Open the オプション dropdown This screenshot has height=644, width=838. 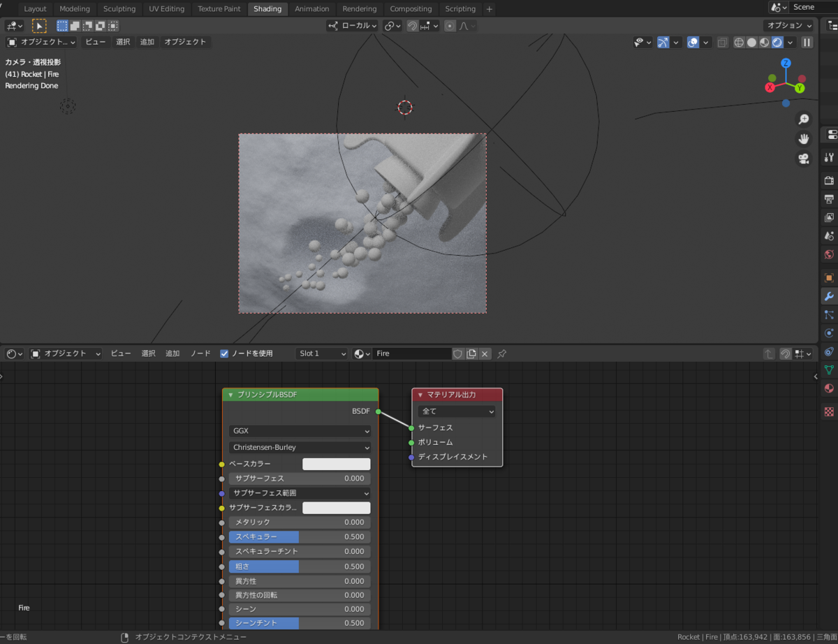tap(788, 26)
